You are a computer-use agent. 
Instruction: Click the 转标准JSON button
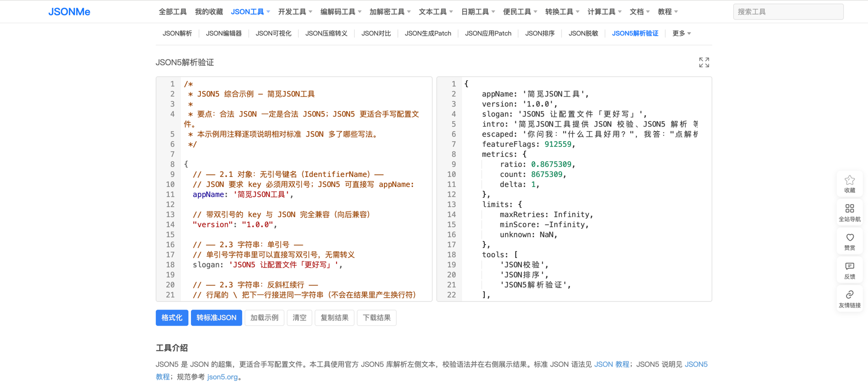click(x=216, y=318)
